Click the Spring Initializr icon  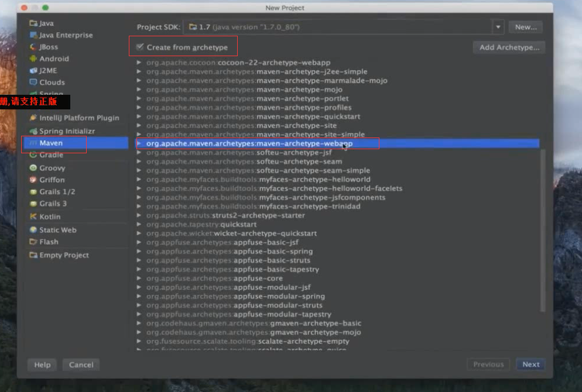(33, 131)
